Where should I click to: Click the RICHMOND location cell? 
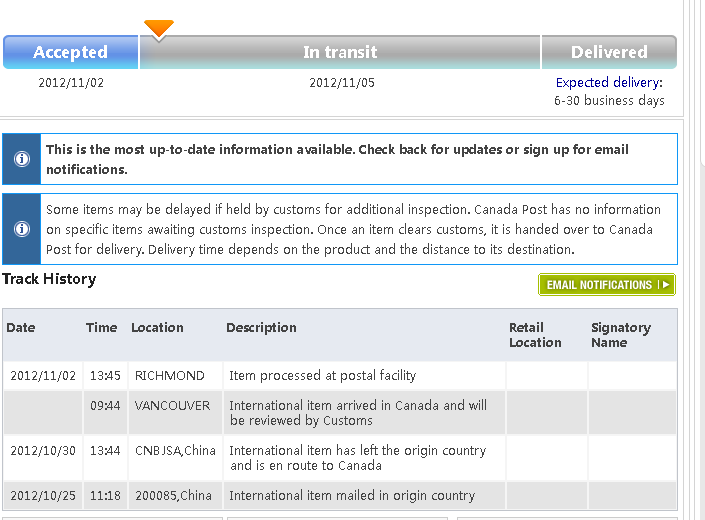click(170, 376)
